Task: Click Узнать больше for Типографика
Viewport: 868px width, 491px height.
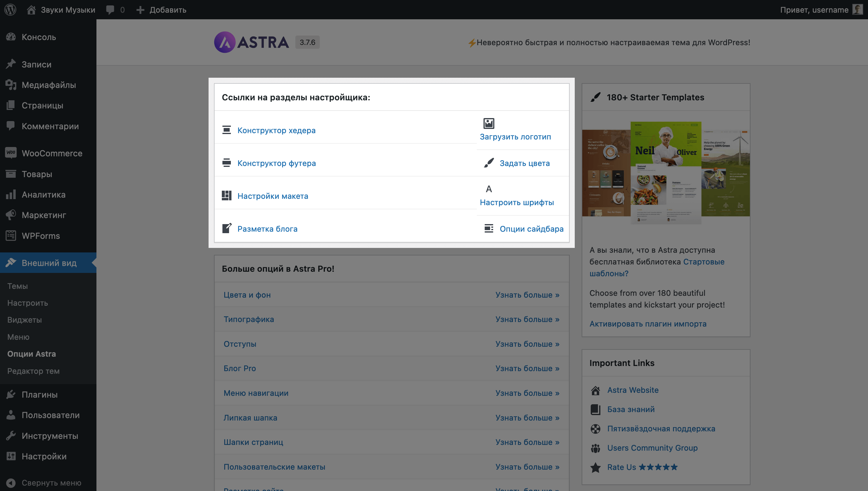Action: click(x=527, y=319)
